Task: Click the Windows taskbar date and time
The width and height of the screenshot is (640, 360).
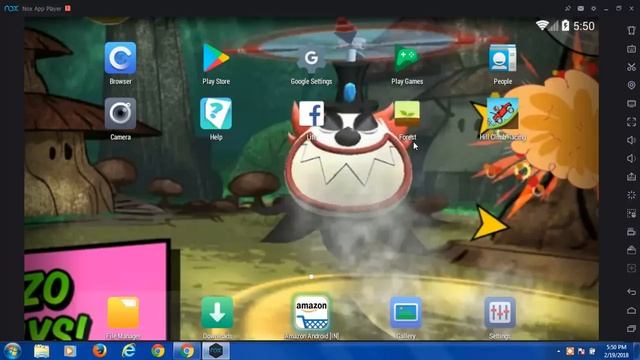Action: point(616,351)
